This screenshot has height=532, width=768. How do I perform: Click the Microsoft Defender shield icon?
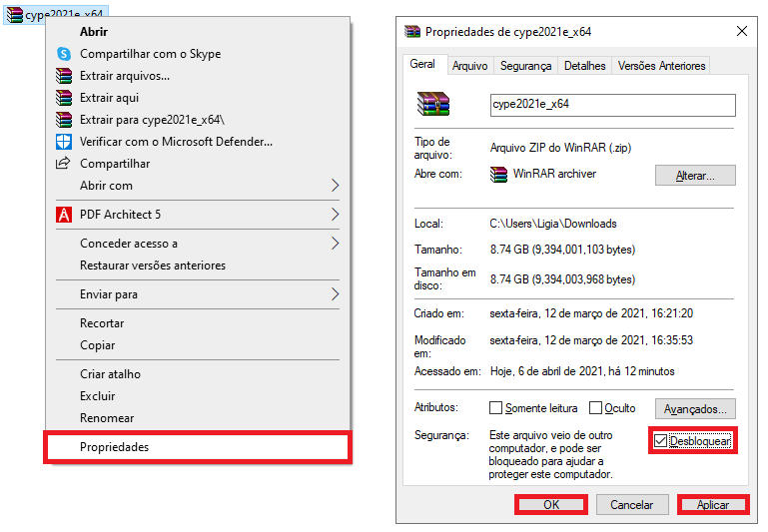64,142
